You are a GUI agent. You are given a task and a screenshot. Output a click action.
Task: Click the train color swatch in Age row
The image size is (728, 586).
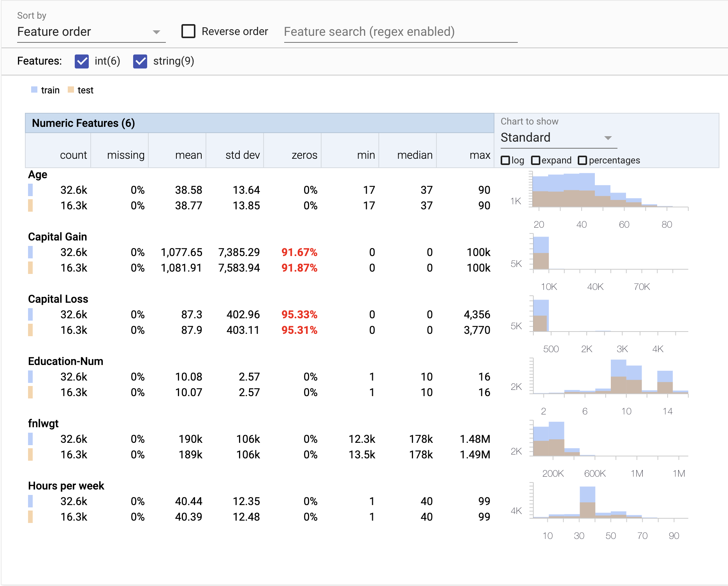[x=30, y=190]
